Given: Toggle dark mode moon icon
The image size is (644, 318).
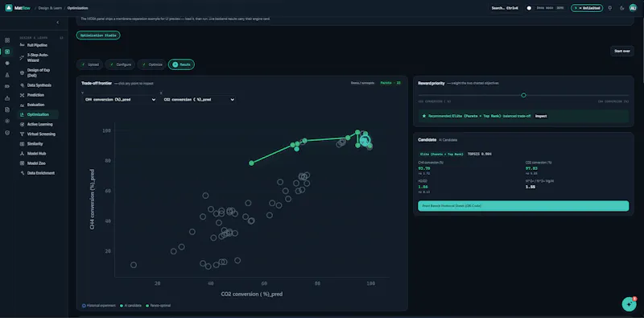Looking at the screenshot, I should coord(621,8).
